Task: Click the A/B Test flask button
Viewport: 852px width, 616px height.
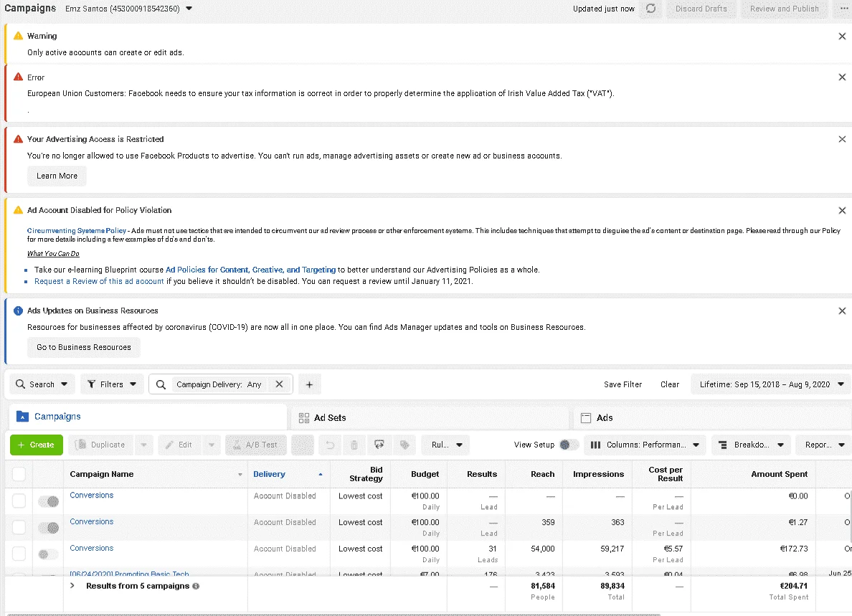Action: [256, 445]
